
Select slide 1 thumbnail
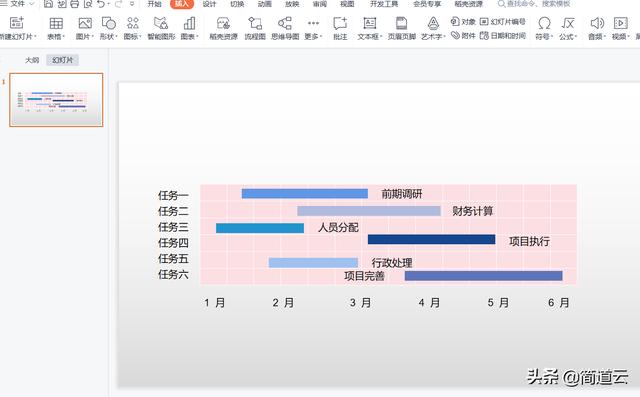(56, 100)
